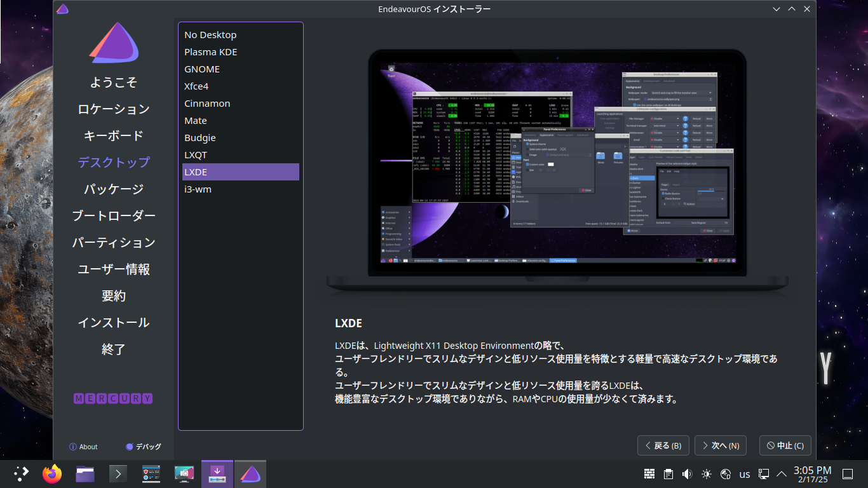868x488 pixels.
Task: Open Firefox from the taskbar
Action: 52,474
